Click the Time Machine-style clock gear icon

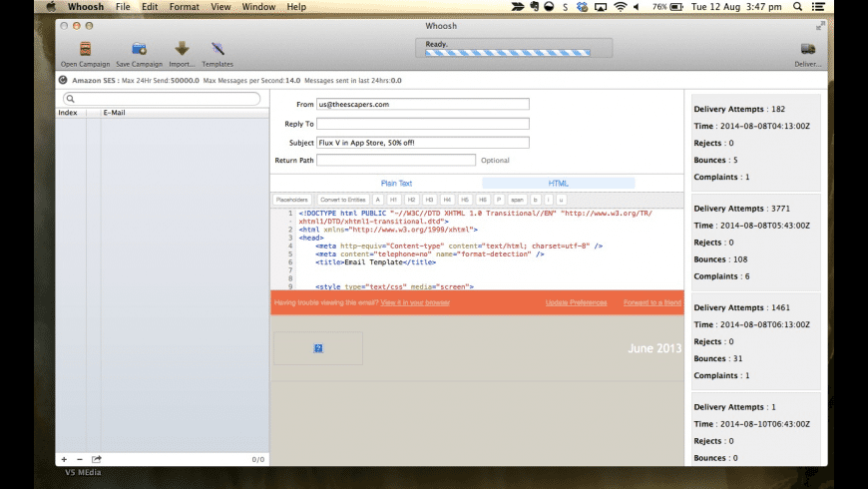pyautogui.click(x=582, y=7)
